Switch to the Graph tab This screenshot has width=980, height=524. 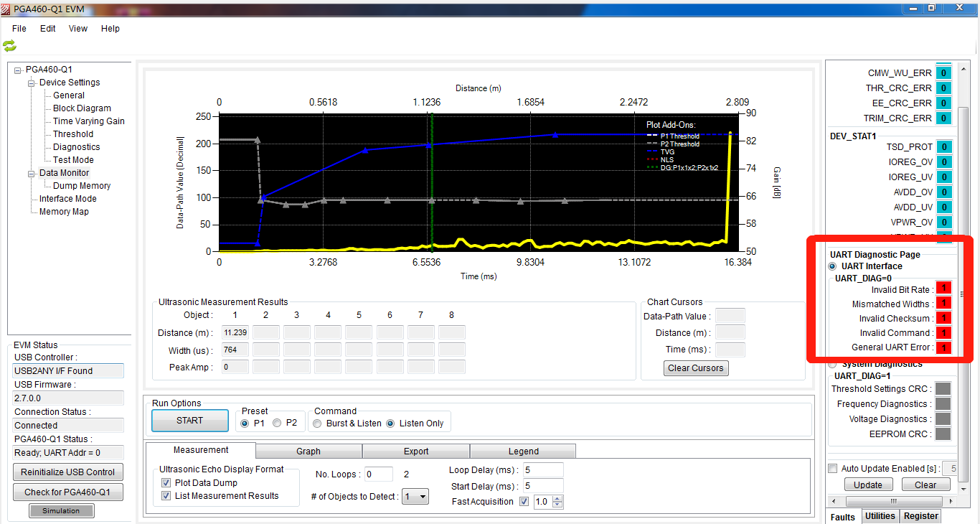(308, 451)
